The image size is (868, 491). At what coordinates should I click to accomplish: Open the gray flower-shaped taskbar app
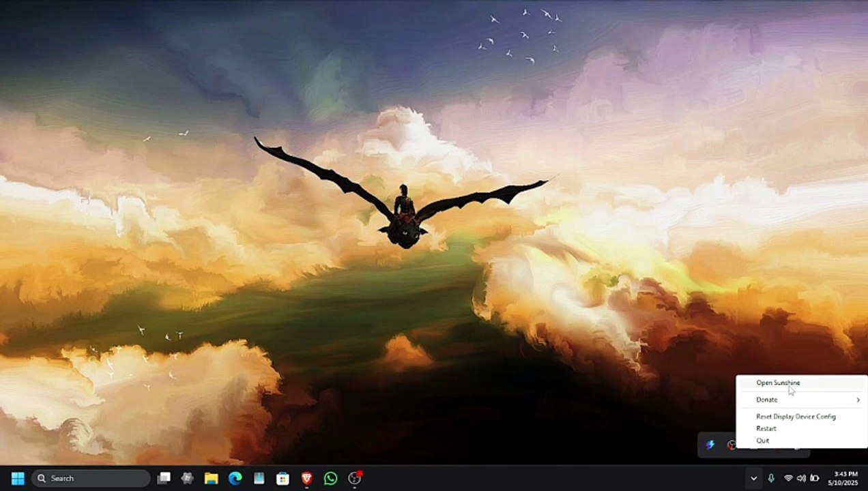pyautogui.click(x=188, y=478)
